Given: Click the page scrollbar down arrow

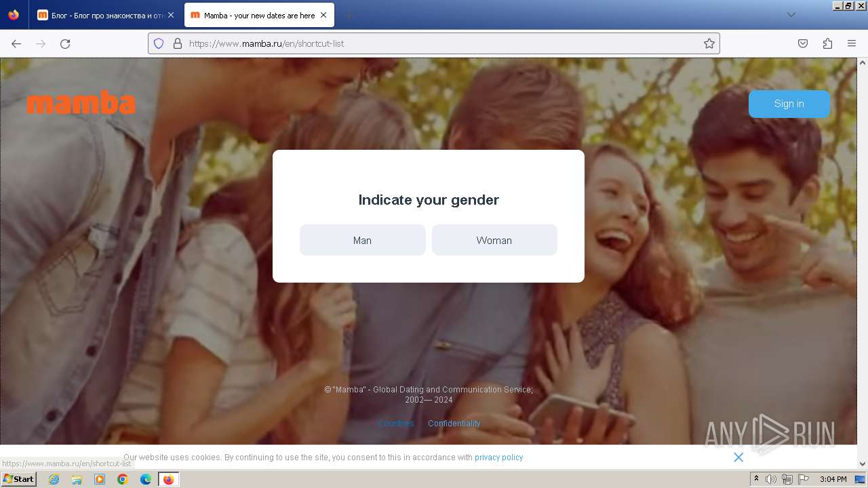Looking at the screenshot, I should point(863,464).
